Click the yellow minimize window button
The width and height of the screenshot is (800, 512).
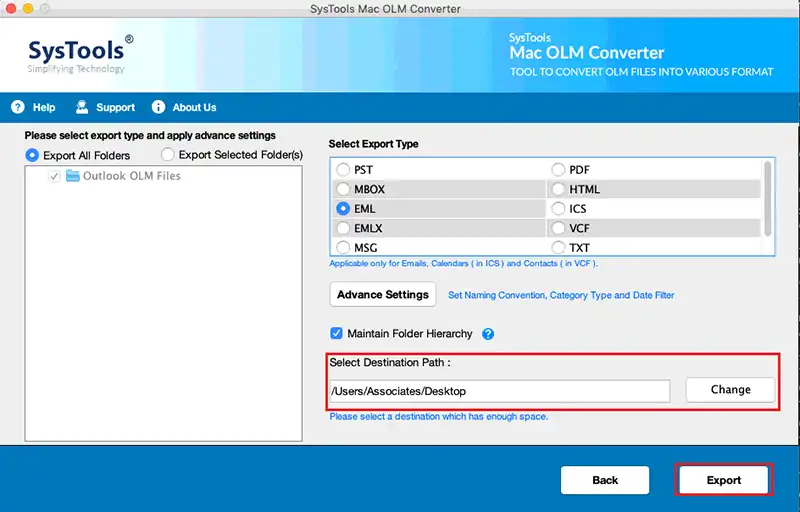[28, 8]
